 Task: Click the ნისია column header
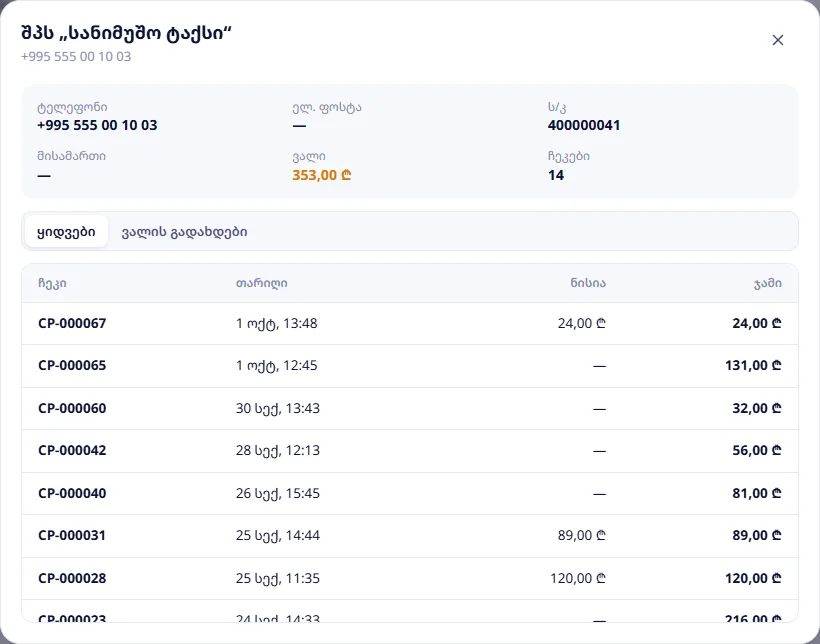coord(588,283)
